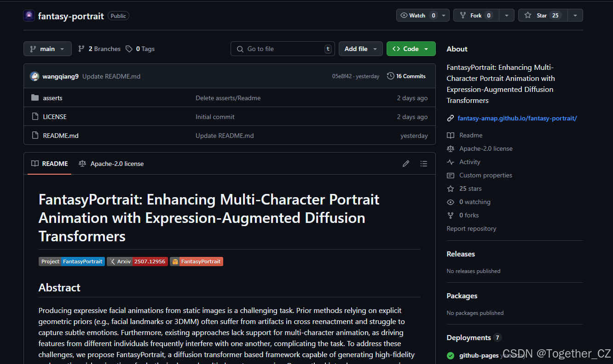View repository Activity via the pulse icon

pyautogui.click(x=469, y=162)
